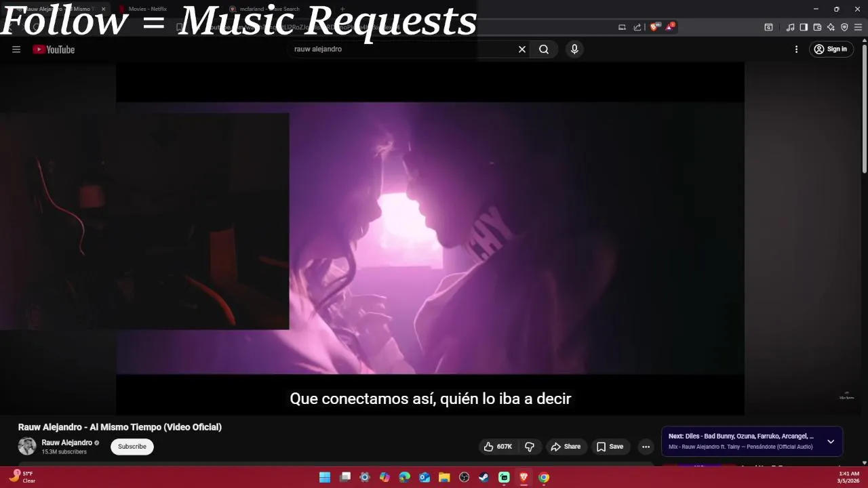Go to the YouTube home logo
The height and width of the screenshot is (488, 868).
(54, 49)
